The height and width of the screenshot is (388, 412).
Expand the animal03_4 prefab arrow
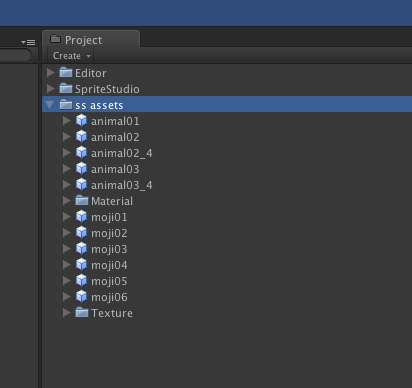point(67,185)
